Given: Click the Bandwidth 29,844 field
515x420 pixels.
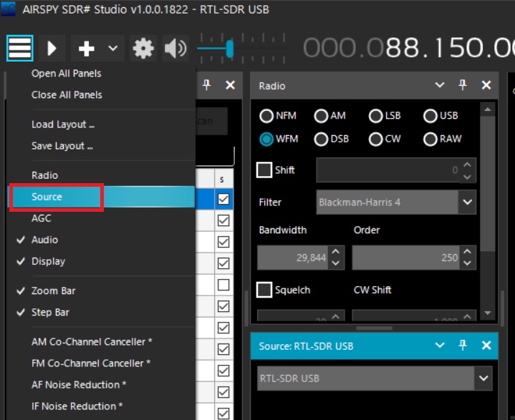Looking at the screenshot, I should (x=292, y=258).
